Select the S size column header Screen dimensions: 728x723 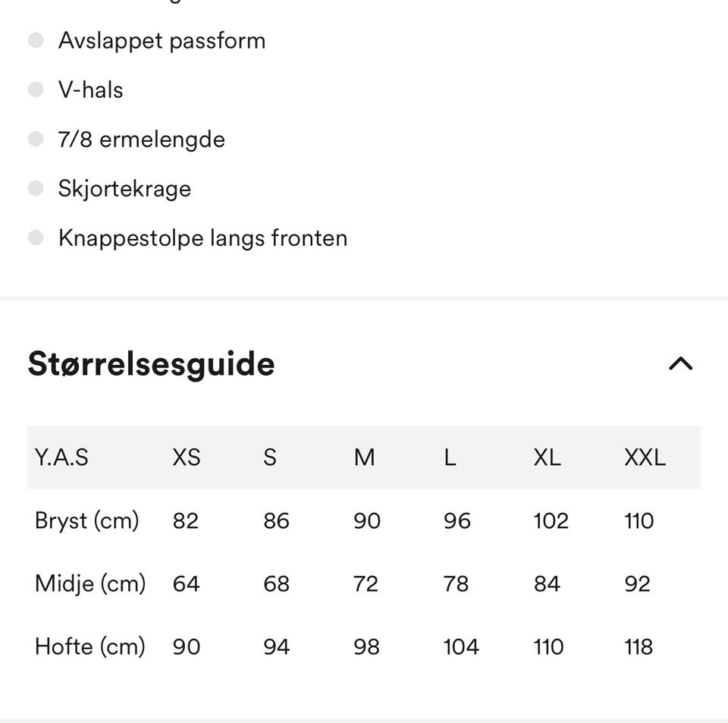tap(270, 457)
